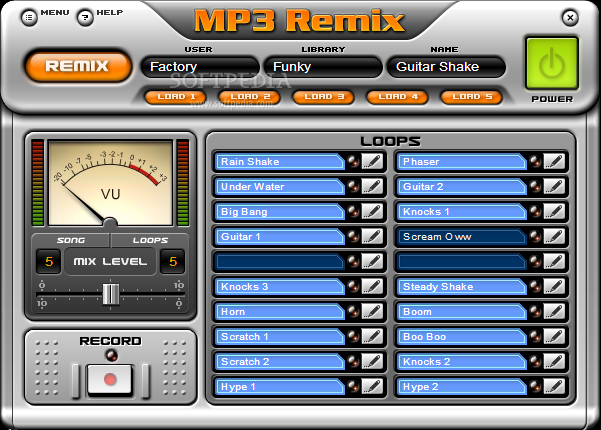Click the LOOPS mix level value 5
Image resolution: width=601 pixels, height=430 pixels.
(173, 261)
